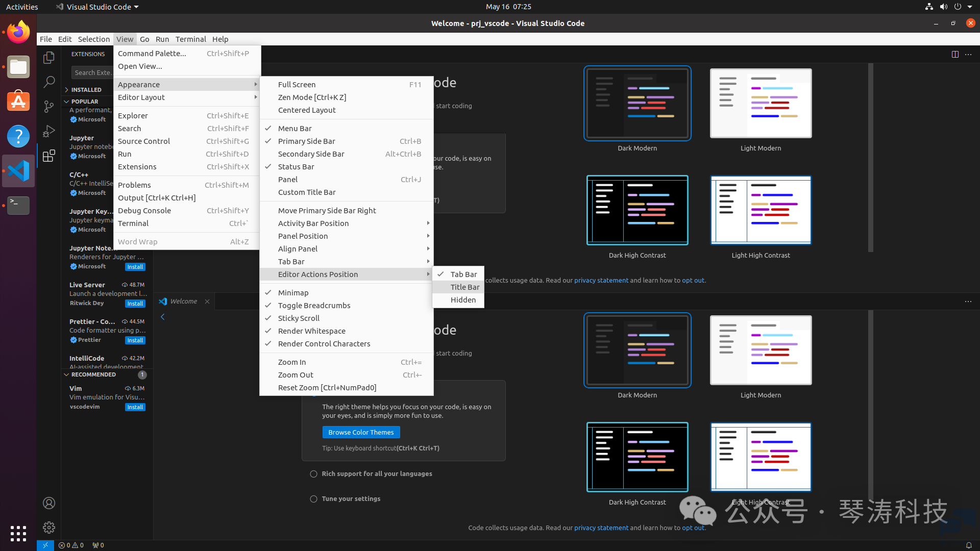Install the Vim extension
The image size is (980, 551).
[x=135, y=407]
